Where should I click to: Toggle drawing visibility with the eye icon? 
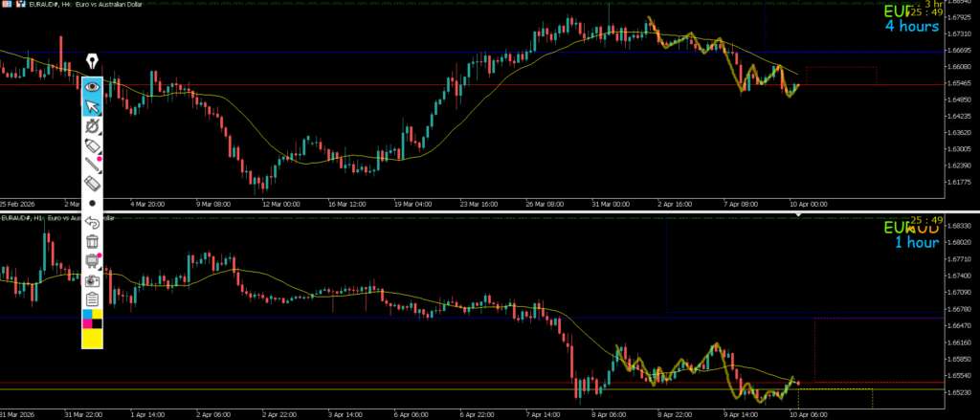coord(93,86)
